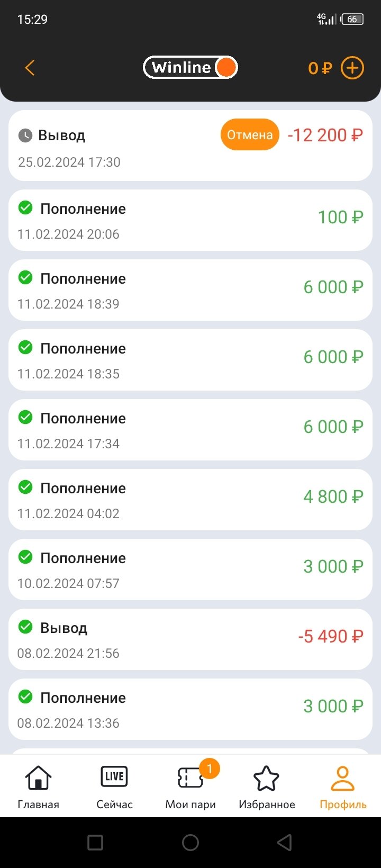This screenshot has width=381, height=868.
Task: Tap the clock icon beside pending Вывод
Action: pyautogui.click(x=25, y=135)
